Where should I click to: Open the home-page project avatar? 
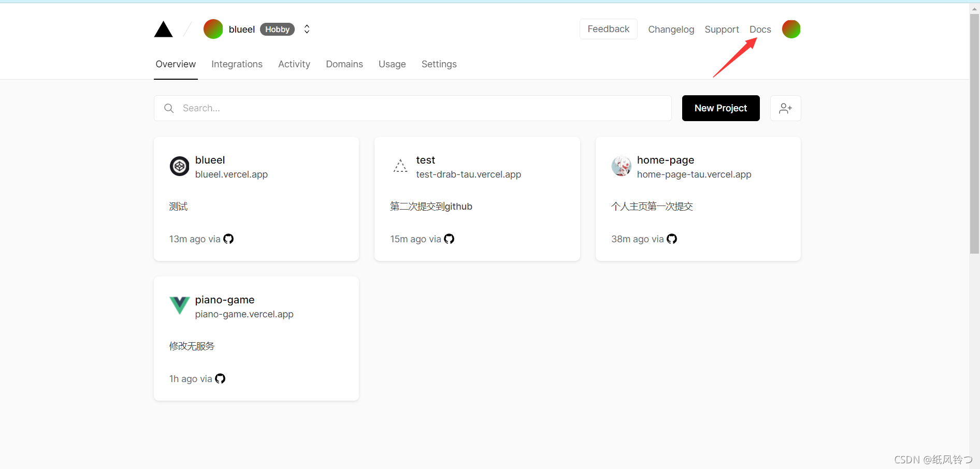622,166
